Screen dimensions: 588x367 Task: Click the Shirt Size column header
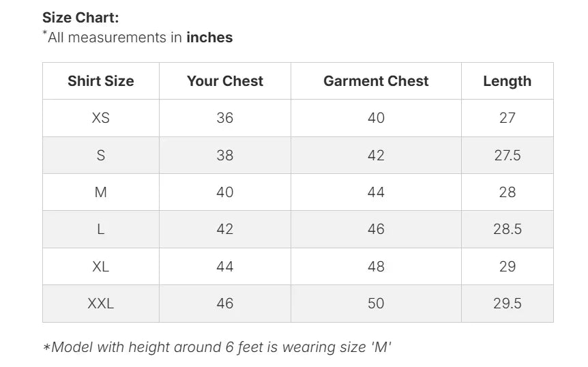[101, 81]
